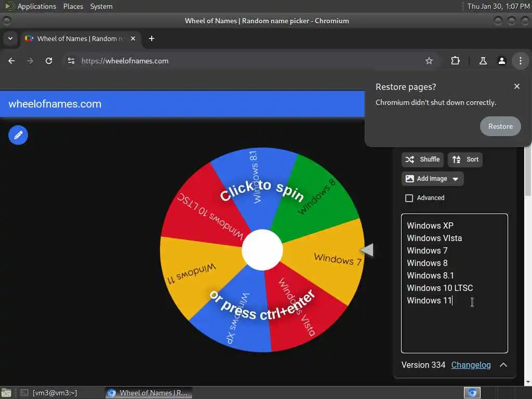This screenshot has width=532, height=399.
Task: Close the Wheel of Names tab
Action: click(x=133, y=38)
